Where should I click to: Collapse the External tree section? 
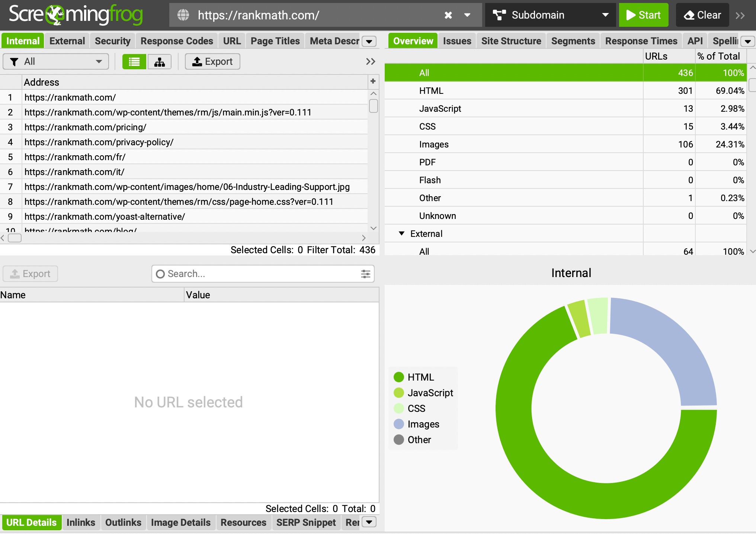point(401,233)
